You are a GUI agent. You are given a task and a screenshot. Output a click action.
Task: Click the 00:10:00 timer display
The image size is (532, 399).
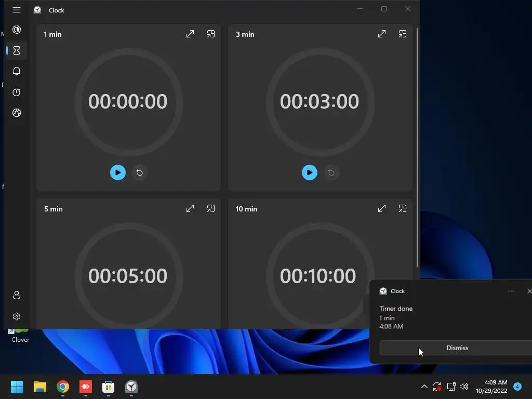pos(318,276)
